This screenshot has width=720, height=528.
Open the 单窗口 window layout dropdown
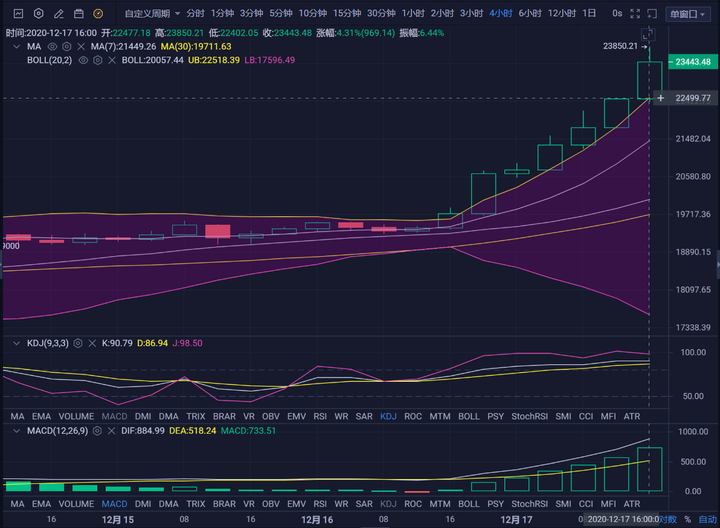687,14
